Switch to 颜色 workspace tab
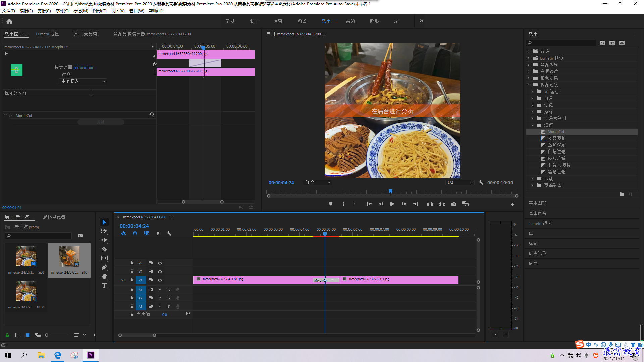This screenshot has height=362, width=644. [x=302, y=21]
